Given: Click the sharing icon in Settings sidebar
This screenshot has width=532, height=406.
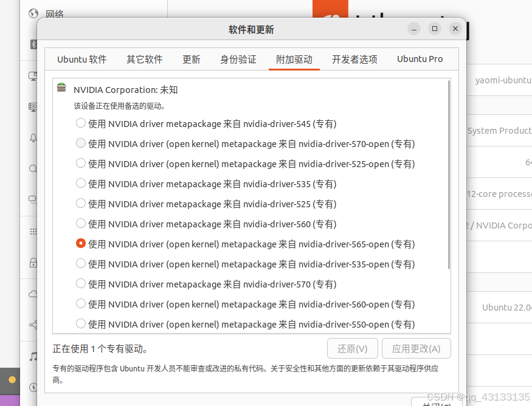Looking at the screenshot, I should click(x=33, y=325).
